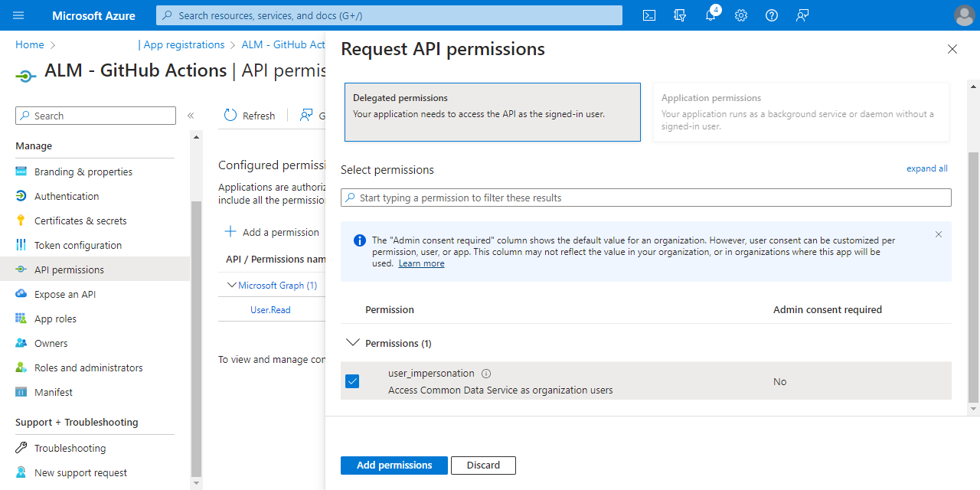980x490 pixels.
Task: Open the notifications bell
Action: pos(710,15)
